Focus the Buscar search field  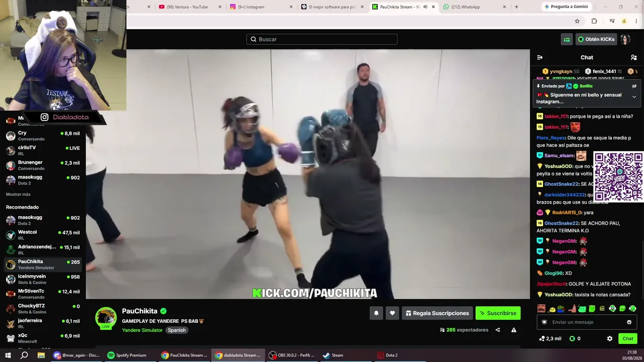[x=322, y=39]
